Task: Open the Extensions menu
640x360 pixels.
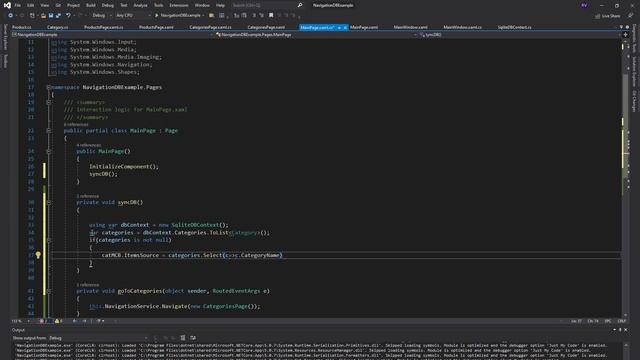Action: [x=179, y=5]
